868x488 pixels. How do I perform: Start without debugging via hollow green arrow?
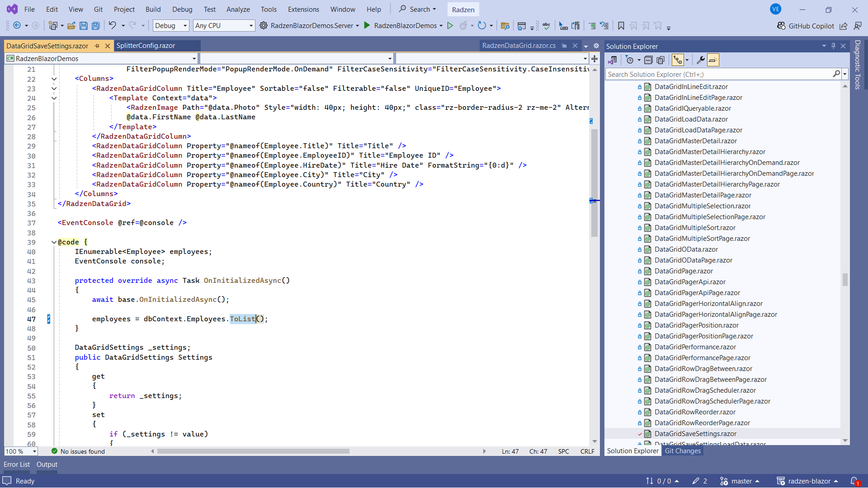[450, 26]
